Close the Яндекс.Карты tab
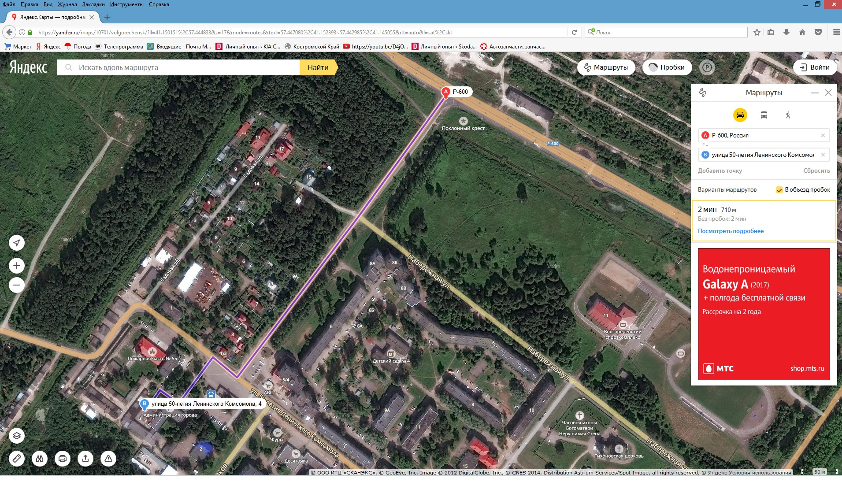This screenshot has width=842, height=504. 92,17
